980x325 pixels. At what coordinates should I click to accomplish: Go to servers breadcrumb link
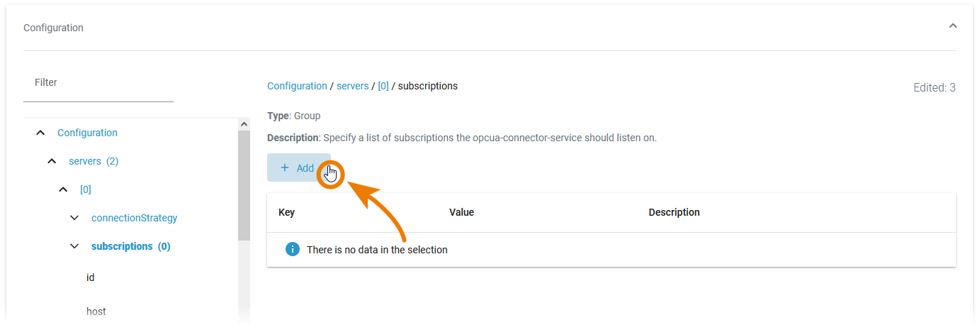(352, 86)
